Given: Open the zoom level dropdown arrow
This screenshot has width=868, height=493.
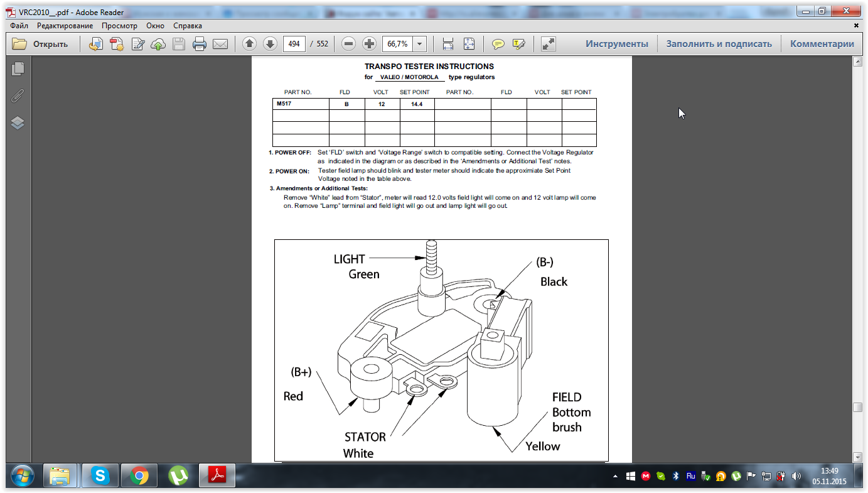Looking at the screenshot, I should 420,44.
